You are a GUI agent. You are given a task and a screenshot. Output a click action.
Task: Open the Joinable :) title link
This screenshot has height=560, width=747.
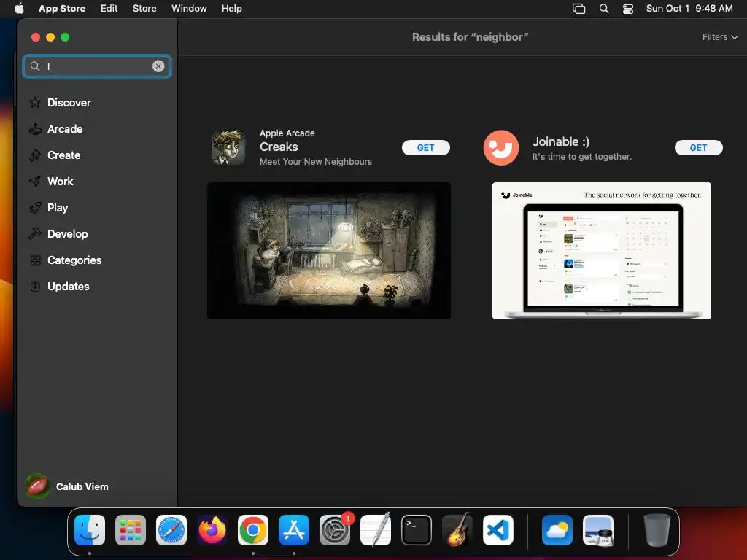point(561,141)
